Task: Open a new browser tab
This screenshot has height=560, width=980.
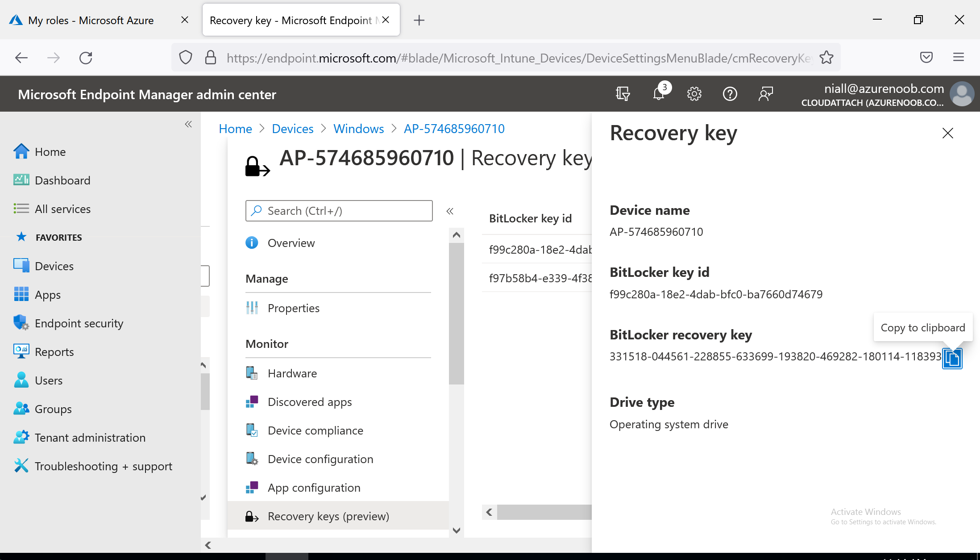Action: coord(419,20)
